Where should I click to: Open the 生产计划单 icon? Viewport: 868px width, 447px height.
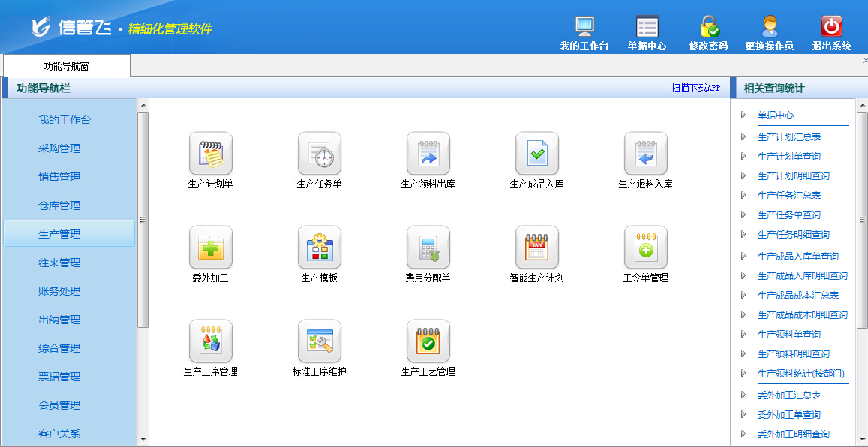point(211,154)
